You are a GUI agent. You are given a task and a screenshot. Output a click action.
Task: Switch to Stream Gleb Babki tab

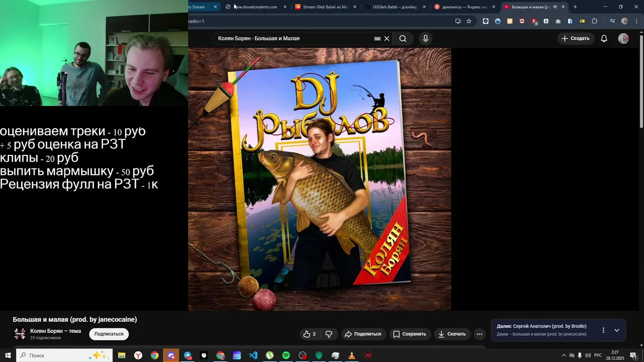pyautogui.click(x=326, y=7)
